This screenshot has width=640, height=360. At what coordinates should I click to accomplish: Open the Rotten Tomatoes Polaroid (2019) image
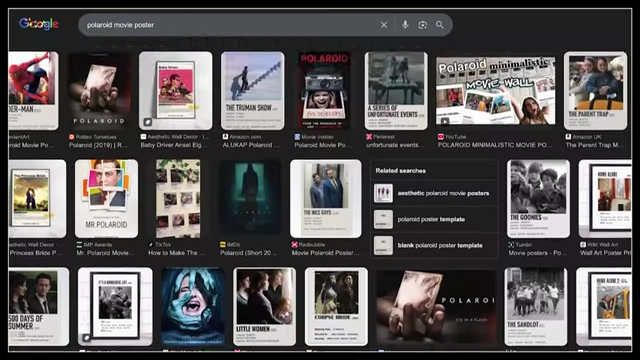point(99,91)
